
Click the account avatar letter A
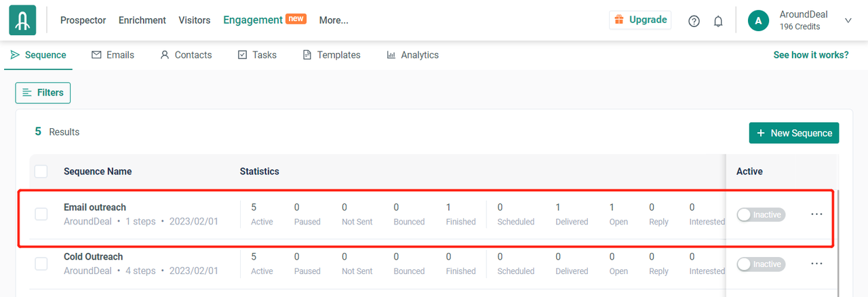[x=758, y=21]
